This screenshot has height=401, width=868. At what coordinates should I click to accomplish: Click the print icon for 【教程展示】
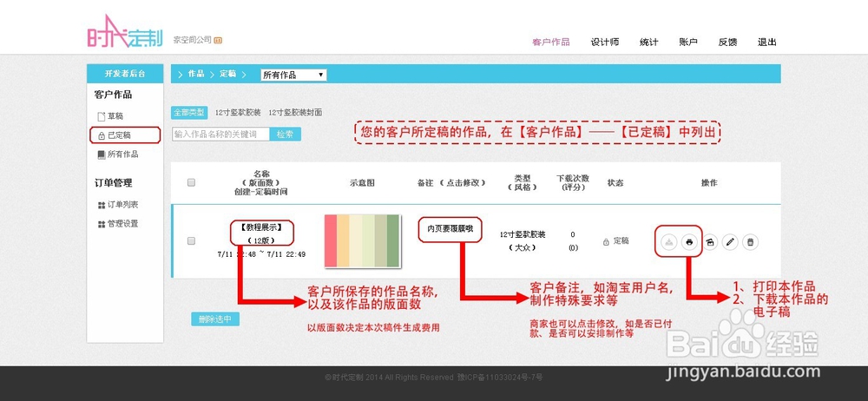coord(689,242)
